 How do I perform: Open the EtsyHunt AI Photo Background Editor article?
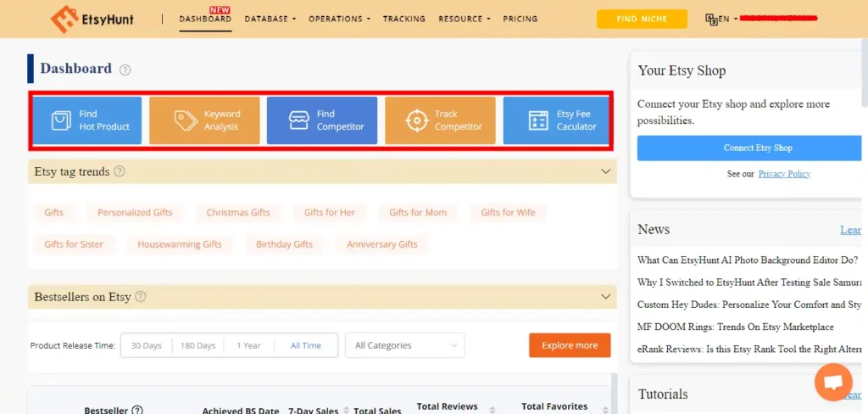pos(748,260)
